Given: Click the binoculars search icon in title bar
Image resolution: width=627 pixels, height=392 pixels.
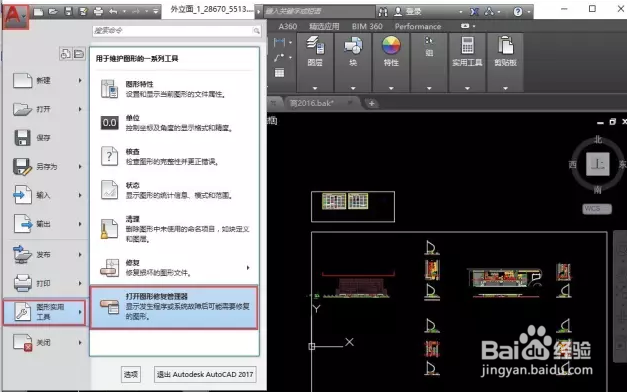Looking at the screenshot, I should tap(383, 12).
